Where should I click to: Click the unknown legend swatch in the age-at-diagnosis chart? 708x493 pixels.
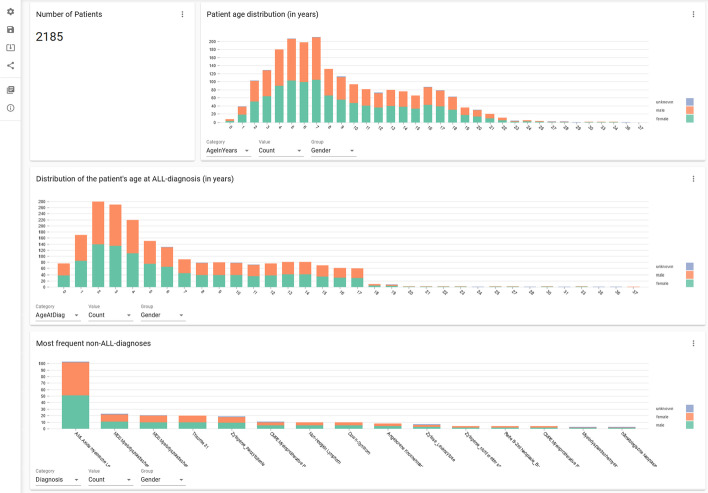690,266
